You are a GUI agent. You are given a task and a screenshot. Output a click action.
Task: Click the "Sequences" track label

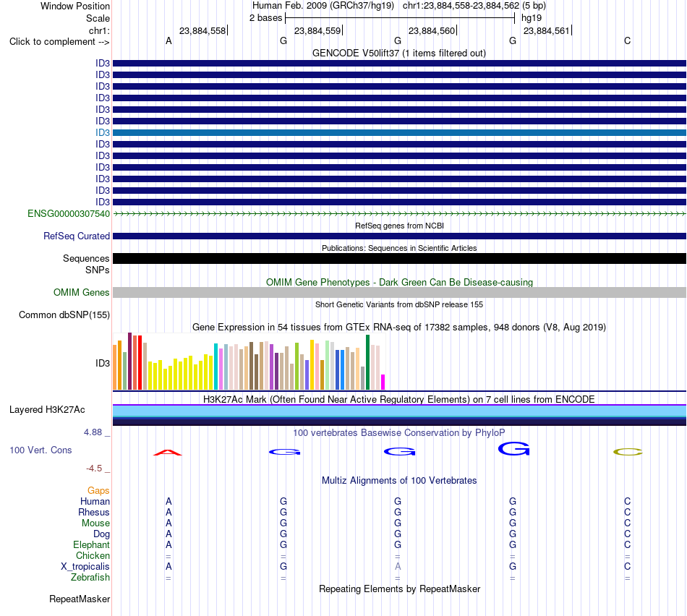[x=86, y=259]
